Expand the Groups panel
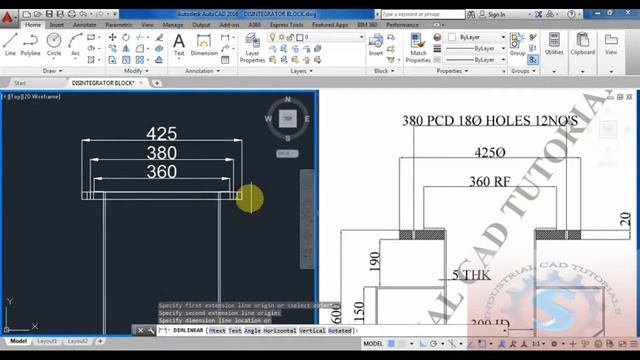This screenshot has height=360, width=640. point(523,71)
